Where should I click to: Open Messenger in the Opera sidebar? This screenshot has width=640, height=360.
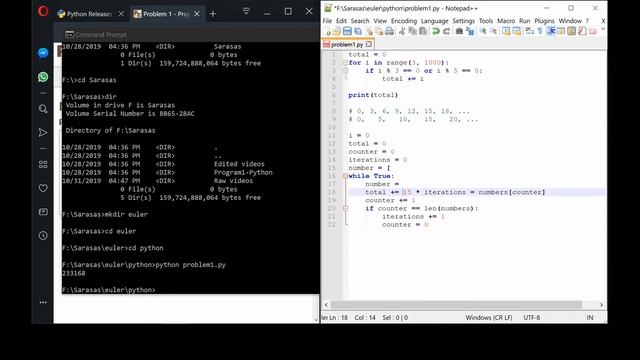point(43,53)
